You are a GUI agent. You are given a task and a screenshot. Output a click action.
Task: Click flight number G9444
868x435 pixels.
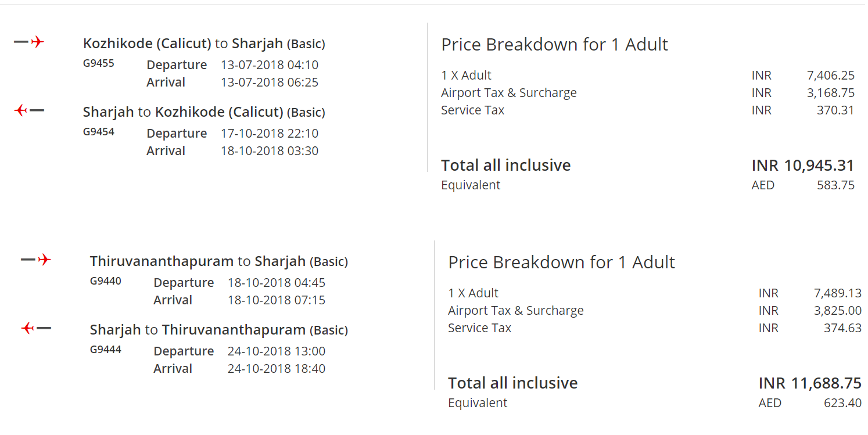(x=106, y=349)
